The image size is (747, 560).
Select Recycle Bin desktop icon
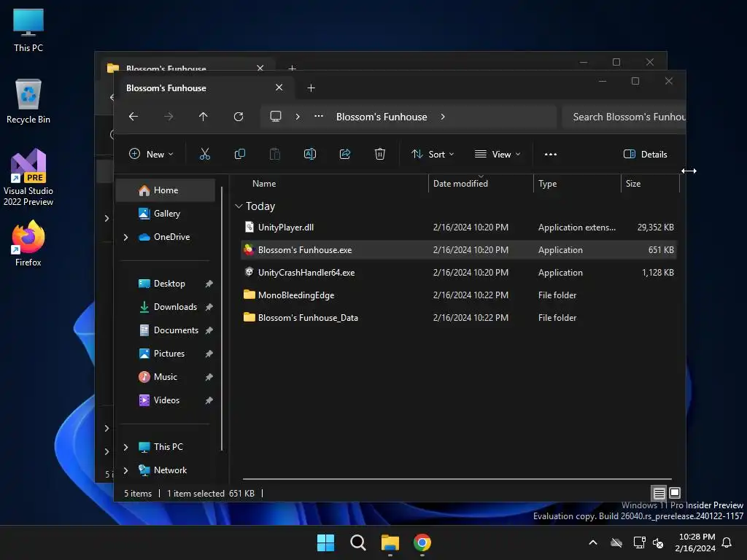tap(28, 101)
